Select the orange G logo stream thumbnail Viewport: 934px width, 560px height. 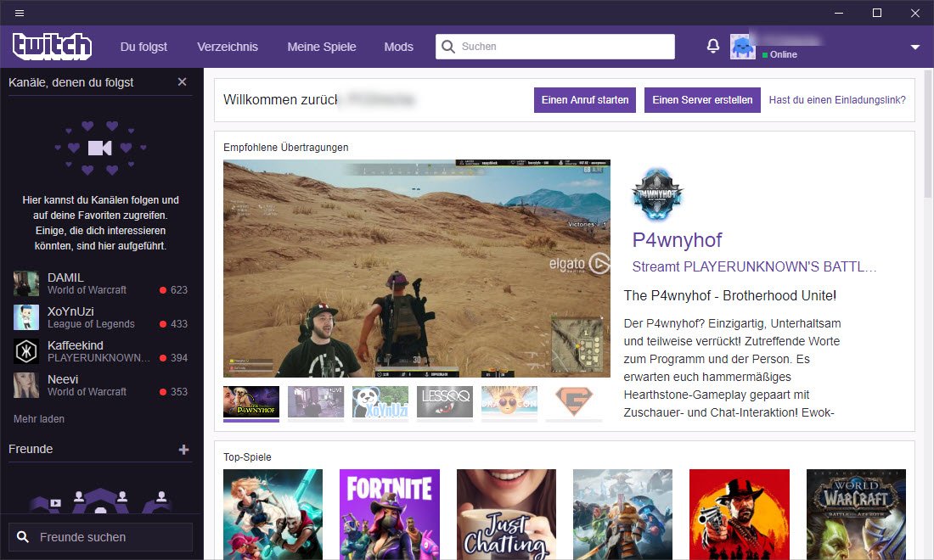[x=574, y=401]
